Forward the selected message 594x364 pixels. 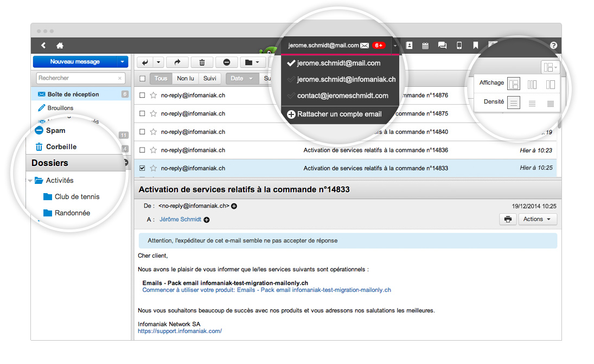177,62
